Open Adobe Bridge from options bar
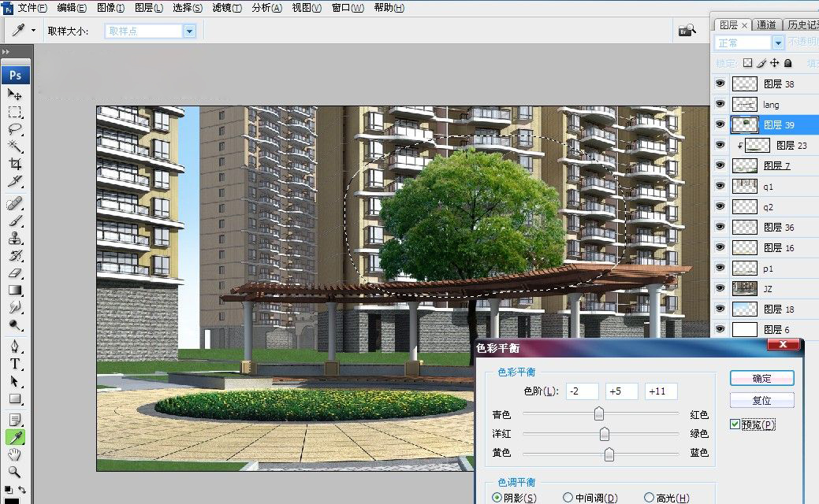Viewport: 819px width, 504px height. point(687,31)
